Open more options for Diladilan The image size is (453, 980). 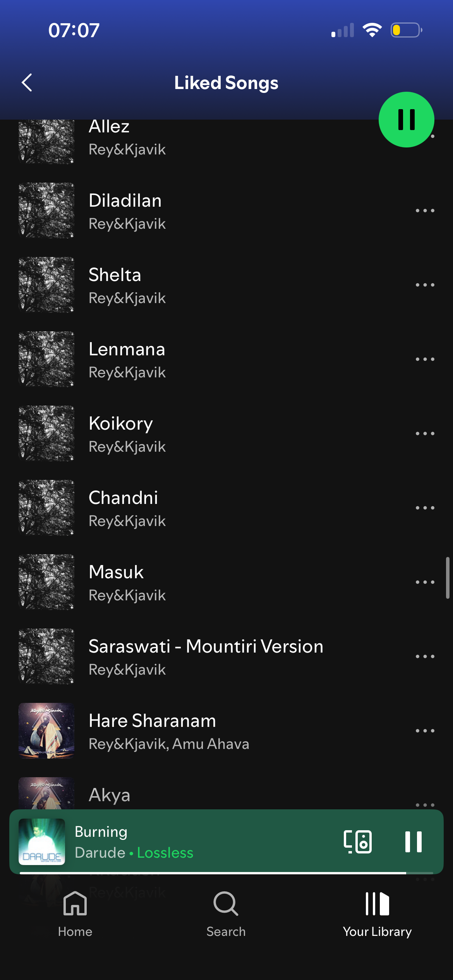425,211
